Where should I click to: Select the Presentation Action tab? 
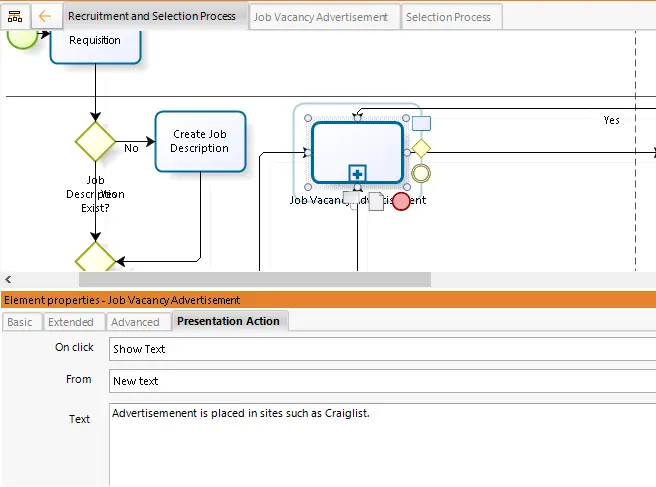228,321
